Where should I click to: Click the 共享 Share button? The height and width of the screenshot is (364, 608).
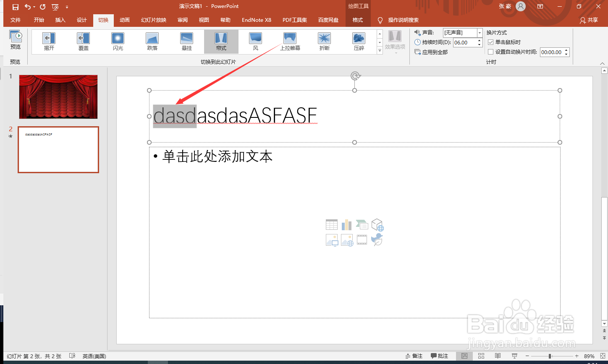tap(589, 20)
